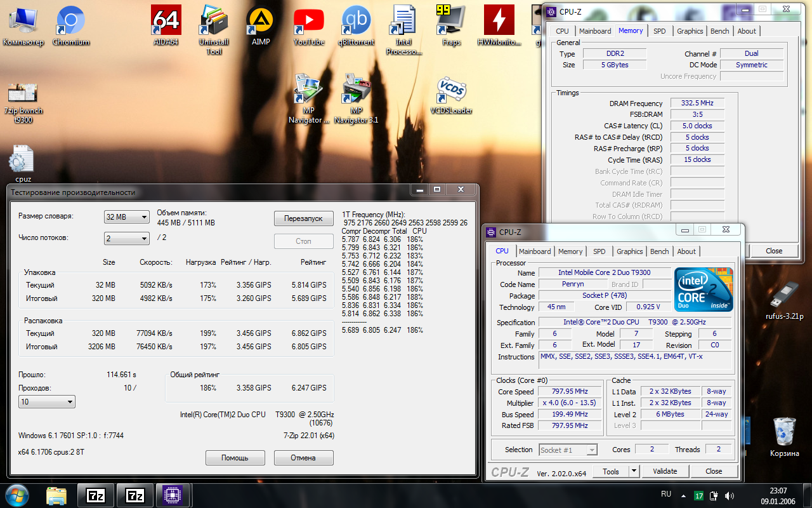Launch Fraps desktop shortcut
Screen dimensions: 812x508
pos(451,25)
